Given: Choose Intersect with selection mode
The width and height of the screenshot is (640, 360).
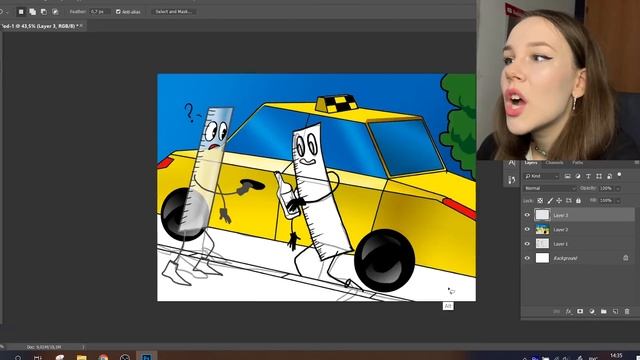Looking at the screenshot, I should (55, 12).
